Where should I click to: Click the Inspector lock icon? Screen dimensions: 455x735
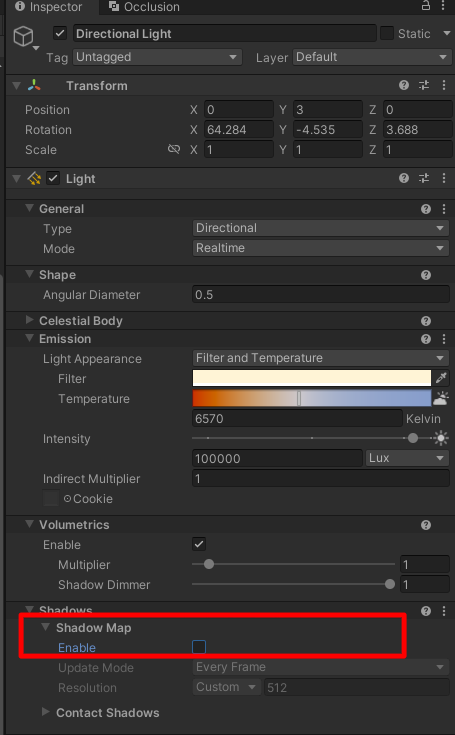[425, 6]
